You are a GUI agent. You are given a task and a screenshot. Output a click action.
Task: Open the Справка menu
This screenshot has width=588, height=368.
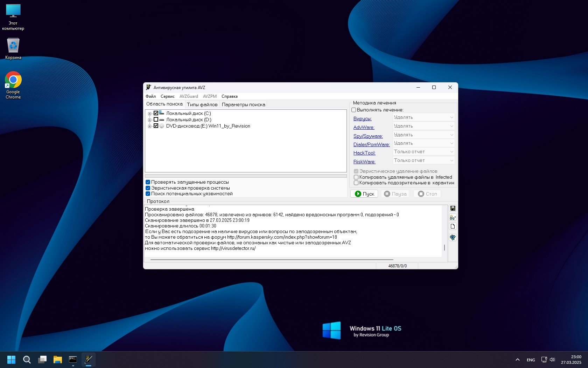tap(230, 96)
